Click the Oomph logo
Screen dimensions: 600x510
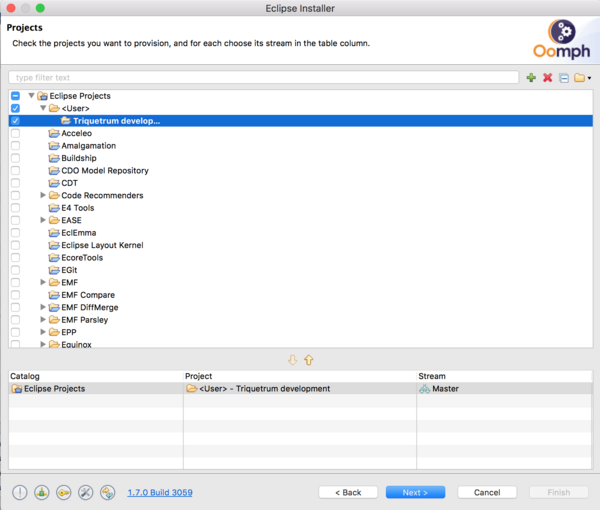click(x=562, y=39)
